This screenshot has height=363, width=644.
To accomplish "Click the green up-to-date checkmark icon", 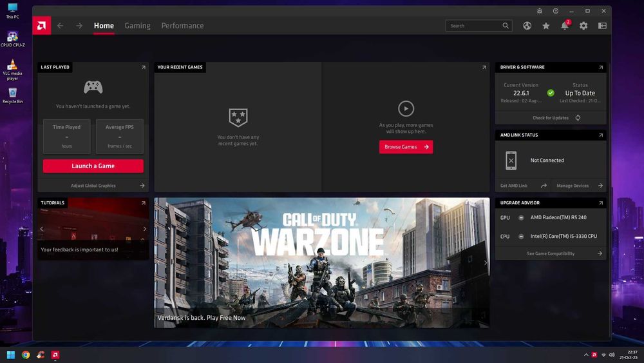I will click(x=551, y=93).
